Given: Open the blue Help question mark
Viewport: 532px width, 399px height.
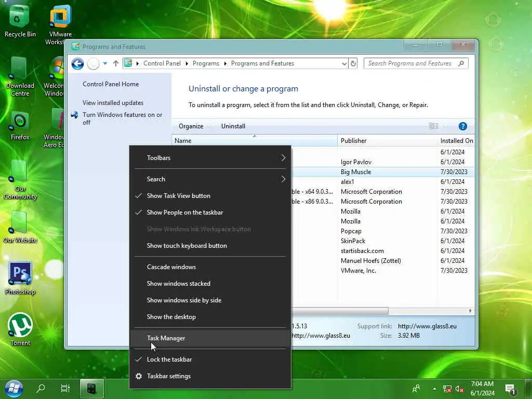Looking at the screenshot, I should pyautogui.click(x=463, y=126).
